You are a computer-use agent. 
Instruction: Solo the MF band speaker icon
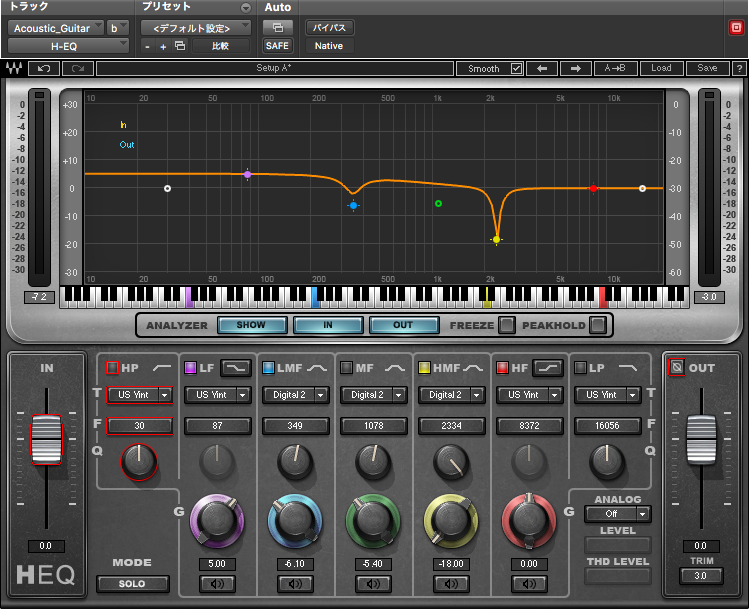(373, 584)
